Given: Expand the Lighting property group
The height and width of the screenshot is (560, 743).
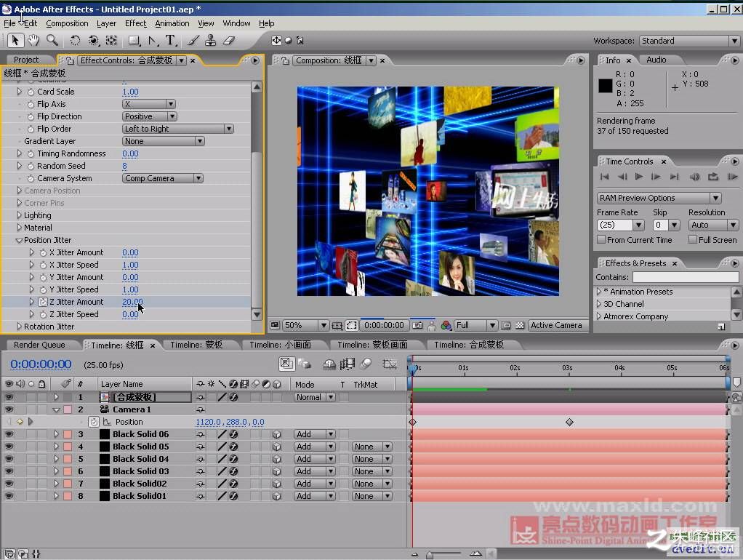Looking at the screenshot, I should click(x=19, y=215).
